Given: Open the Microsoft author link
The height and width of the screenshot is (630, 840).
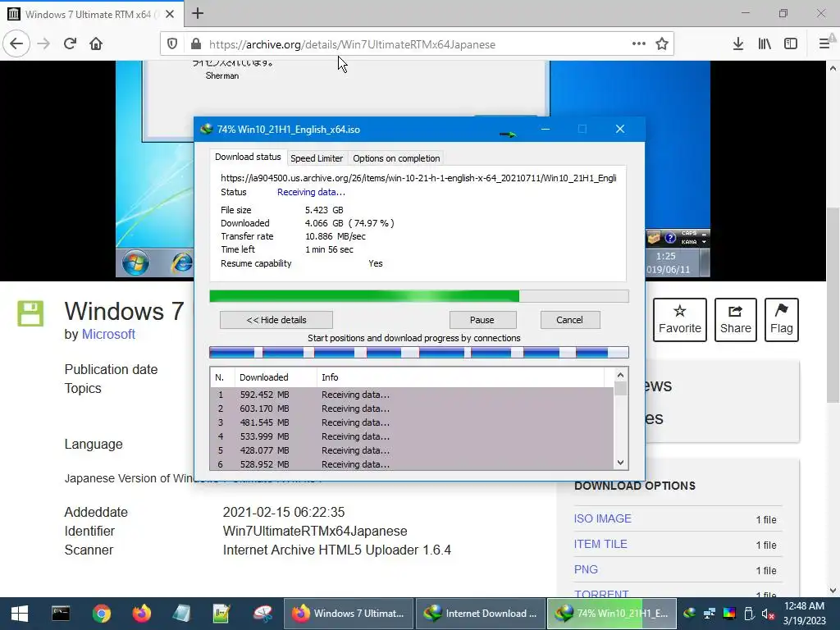Looking at the screenshot, I should tap(108, 335).
